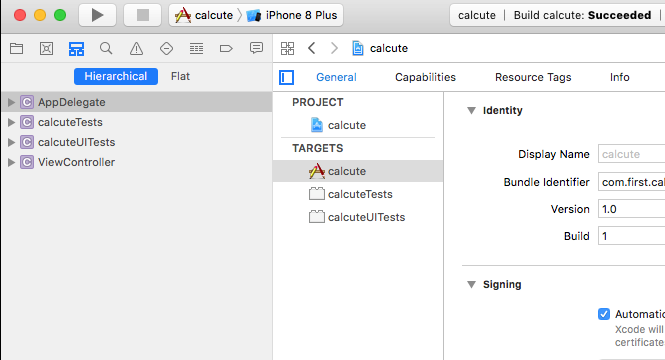Open the Project navigator folder icon
The image size is (665, 360).
pos(17,48)
